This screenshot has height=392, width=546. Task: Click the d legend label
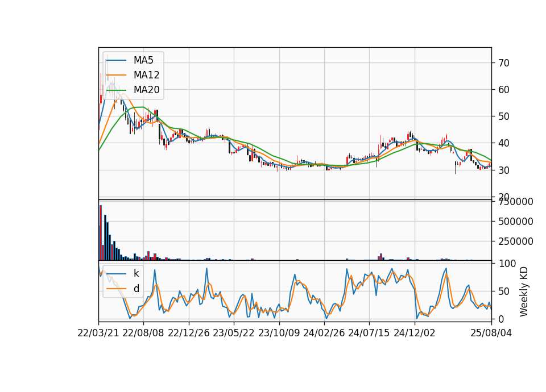(x=136, y=289)
